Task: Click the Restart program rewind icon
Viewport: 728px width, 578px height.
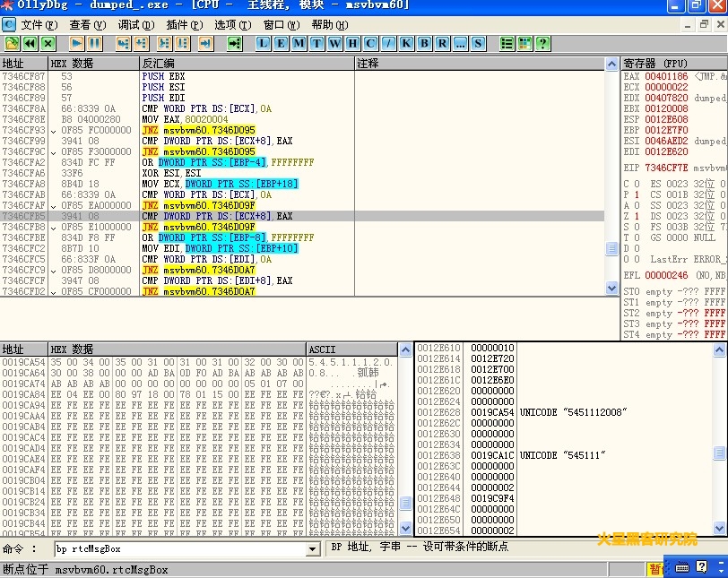Action: tap(30, 43)
